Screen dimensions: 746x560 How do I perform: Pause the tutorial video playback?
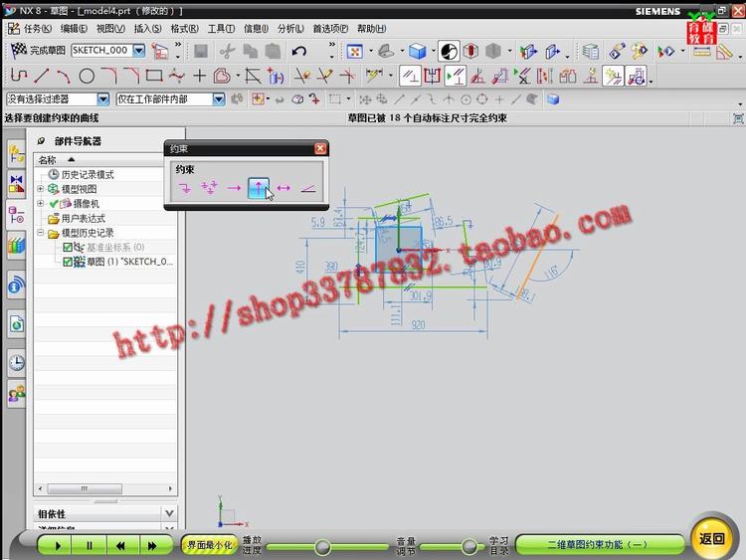tap(89, 545)
